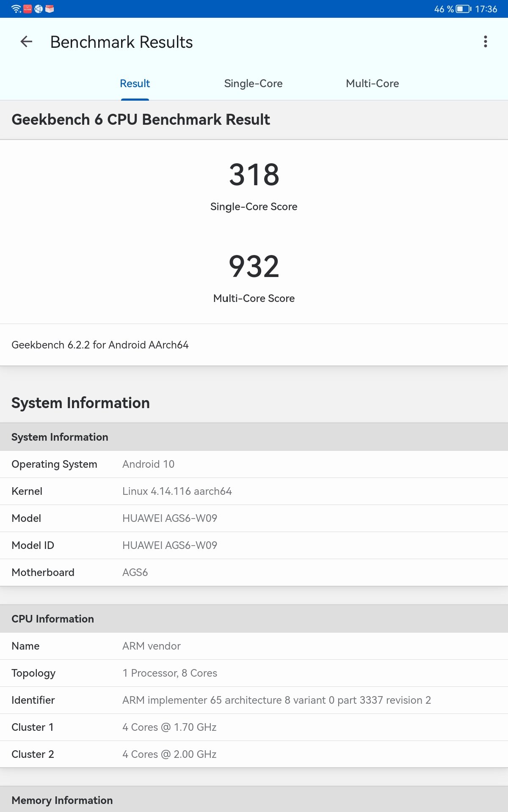Tap 'Geekbench 6 CPU Benchmark Result' heading
508x812 pixels.
pos(141,120)
